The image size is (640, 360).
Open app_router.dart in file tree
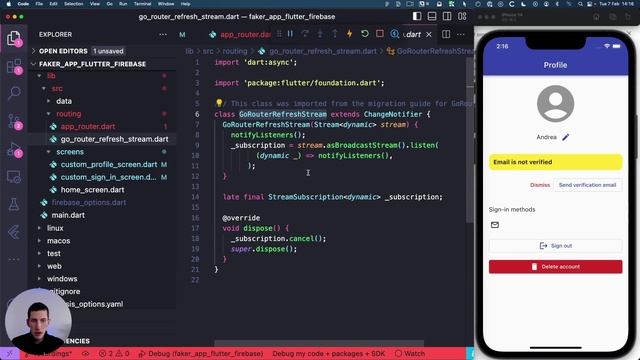[x=88, y=127]
